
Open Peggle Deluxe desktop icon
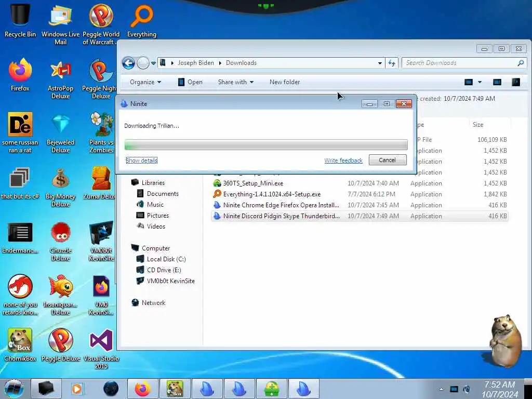click(60, 345)
